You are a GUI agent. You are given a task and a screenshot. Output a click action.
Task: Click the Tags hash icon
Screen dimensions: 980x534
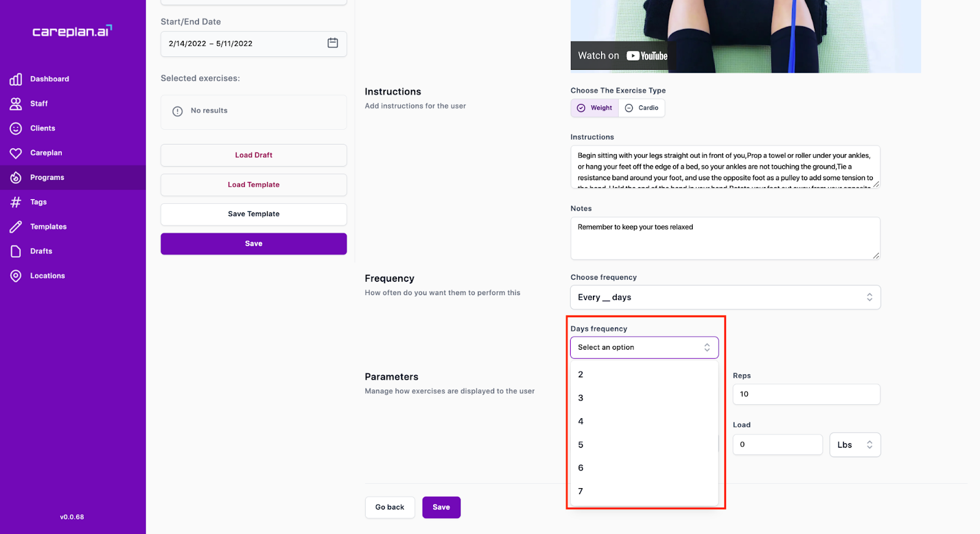click(16, 202)
